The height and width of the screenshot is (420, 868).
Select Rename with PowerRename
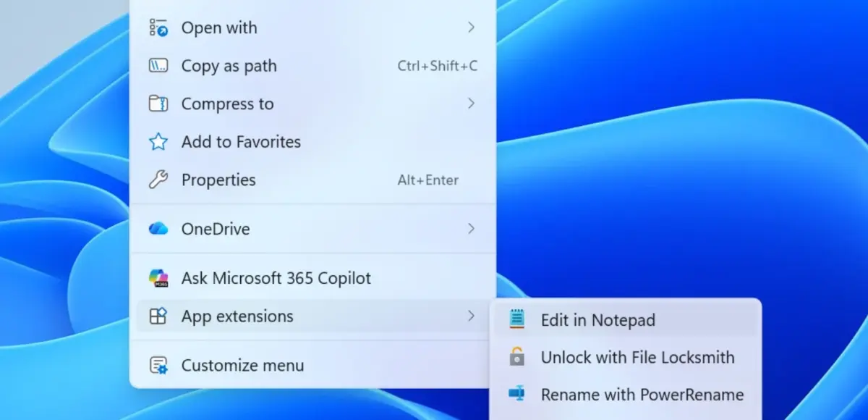pyautogui.click(x=626, y=395)
